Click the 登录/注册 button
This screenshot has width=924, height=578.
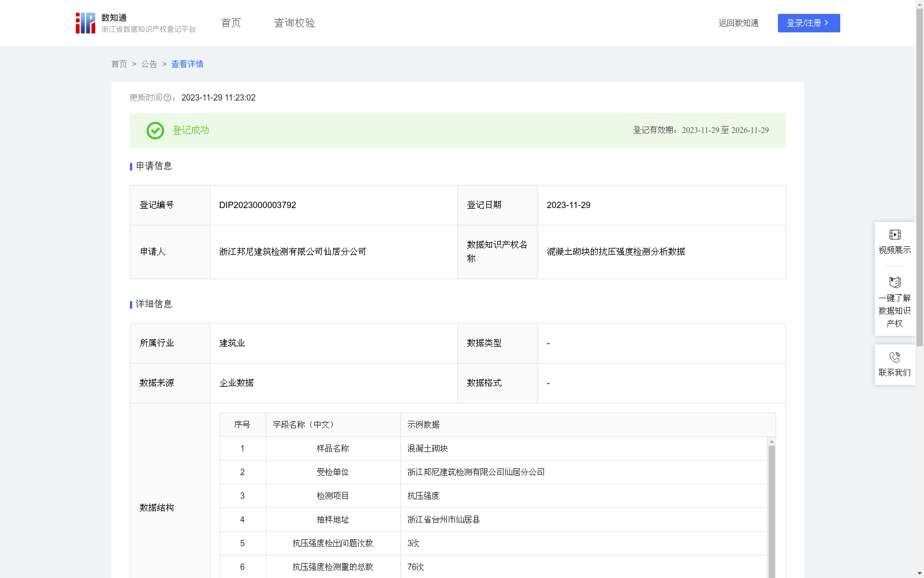coord(808,23)
